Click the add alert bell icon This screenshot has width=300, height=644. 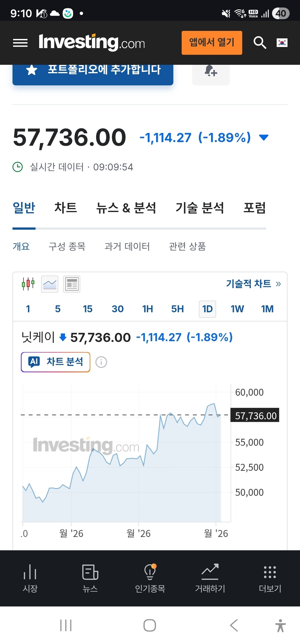(211, 72)
